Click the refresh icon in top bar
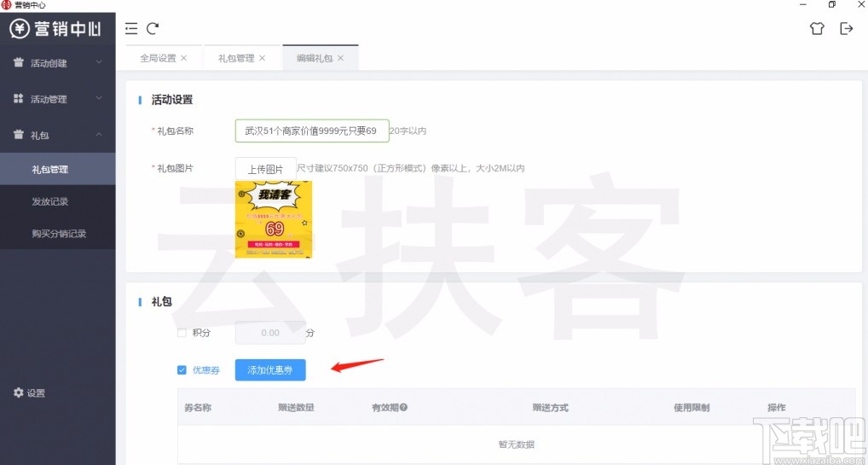Screen dimensions: 868x465 pos(153,27)
